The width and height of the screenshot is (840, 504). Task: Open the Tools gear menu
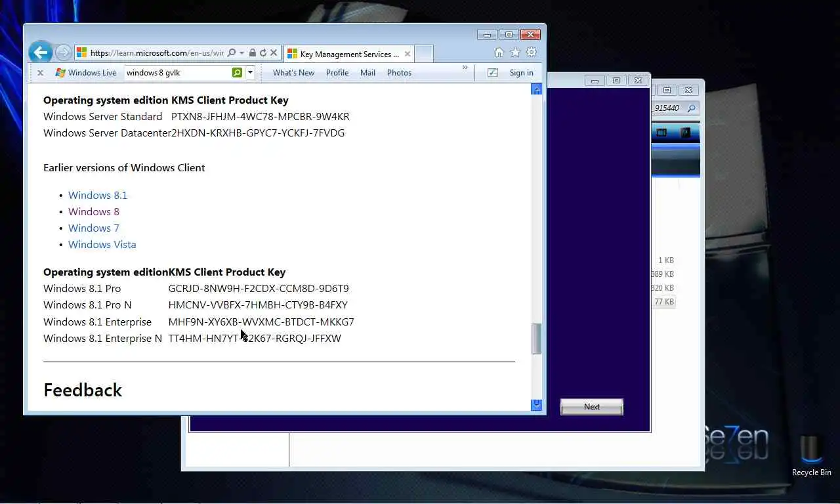532,52
